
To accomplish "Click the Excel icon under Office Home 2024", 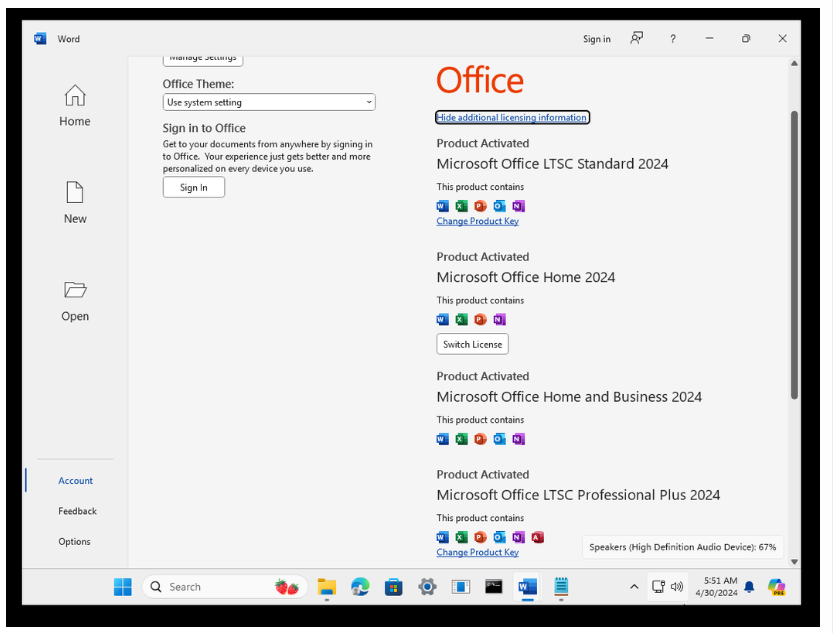I will tap(462, 319).
